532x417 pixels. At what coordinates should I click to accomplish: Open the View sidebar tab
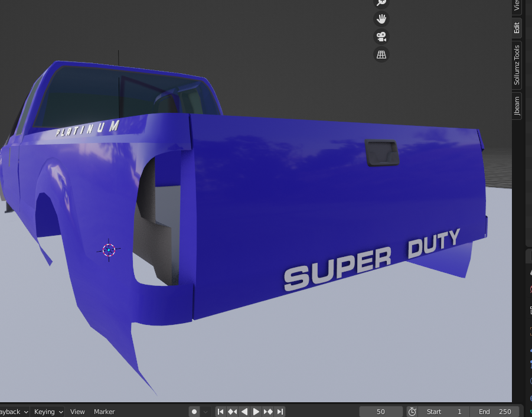coord(517,5)
